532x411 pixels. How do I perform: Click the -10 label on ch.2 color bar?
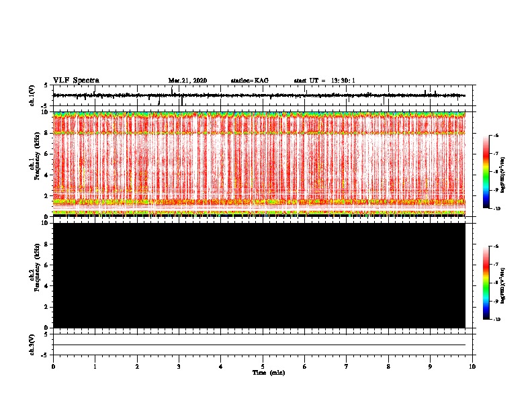point(496,320)
